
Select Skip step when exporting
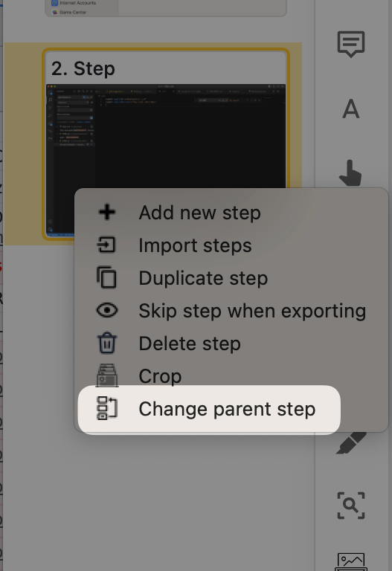coord(252,311)
